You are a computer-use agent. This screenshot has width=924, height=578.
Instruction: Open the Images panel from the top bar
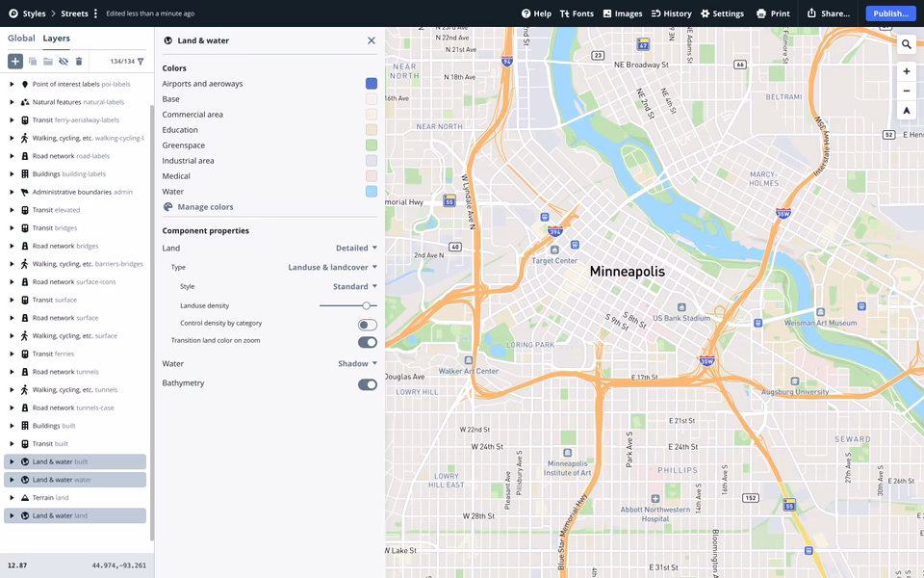(623, 13)
